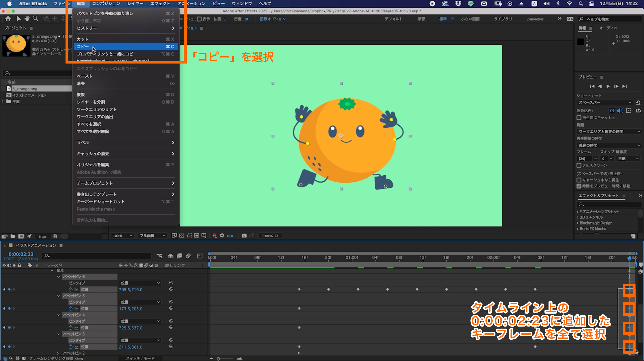Uncheck 時間をプレビュー時間に移動 checkbox
This screenshot has width=644, height=361.
579,186
